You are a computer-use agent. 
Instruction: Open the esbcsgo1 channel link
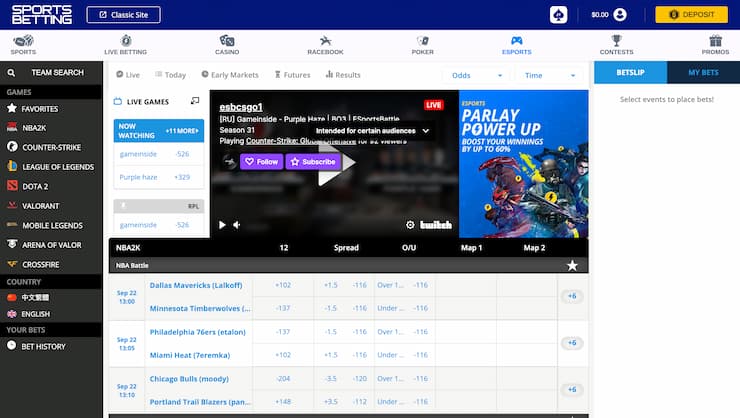241,107
